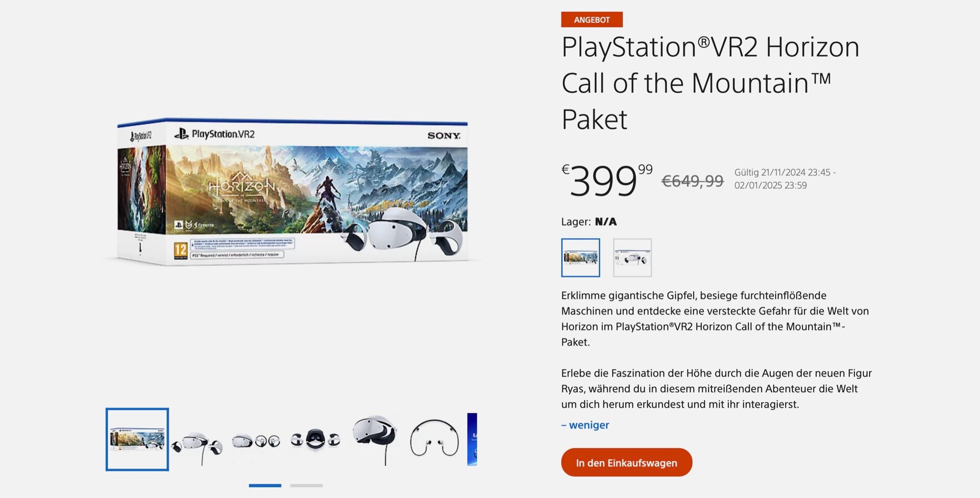This screenshot has width=980, height=498.
Task: Add the bundle via In den Einkaufswagen
Action: point(626,462)
